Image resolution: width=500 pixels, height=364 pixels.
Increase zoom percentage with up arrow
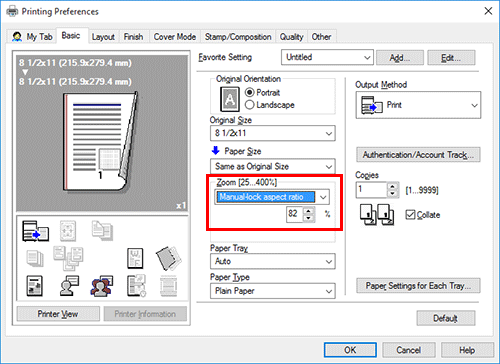(309, 210)
